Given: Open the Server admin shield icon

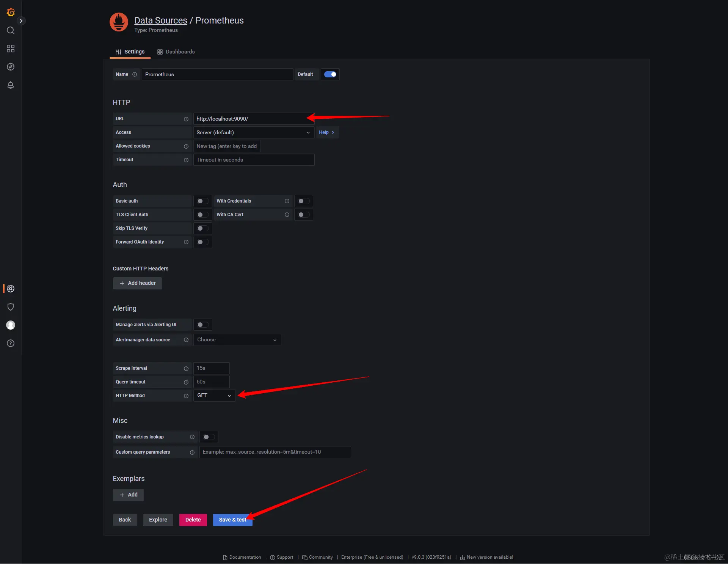Looking at the screenshot, I should (11, 307).
